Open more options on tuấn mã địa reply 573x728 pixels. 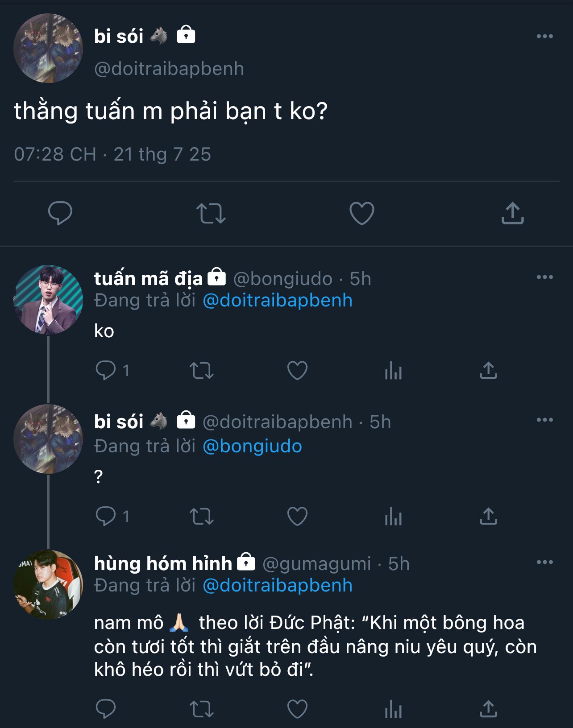click(x=544, y=277)
